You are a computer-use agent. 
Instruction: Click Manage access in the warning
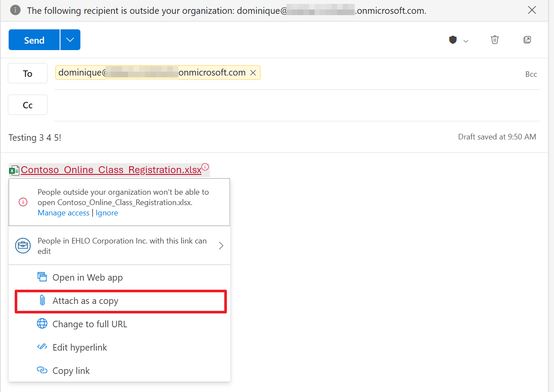63,212
